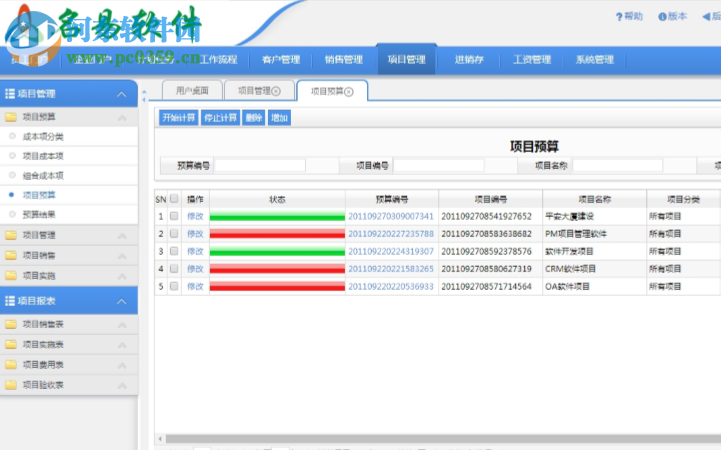Close the 项目预算 tab via its x icon
This screenshot has height=450, width=721.
coord(349,92)
